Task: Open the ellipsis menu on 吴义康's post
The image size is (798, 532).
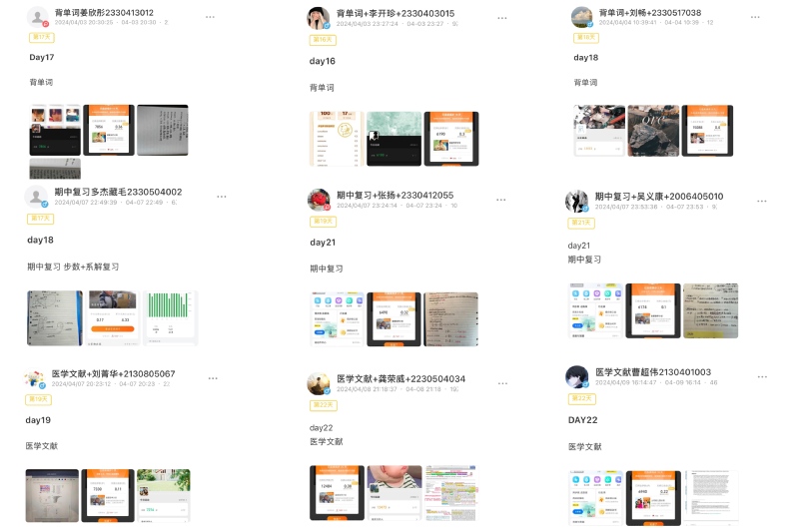Action: click(762, 201)
